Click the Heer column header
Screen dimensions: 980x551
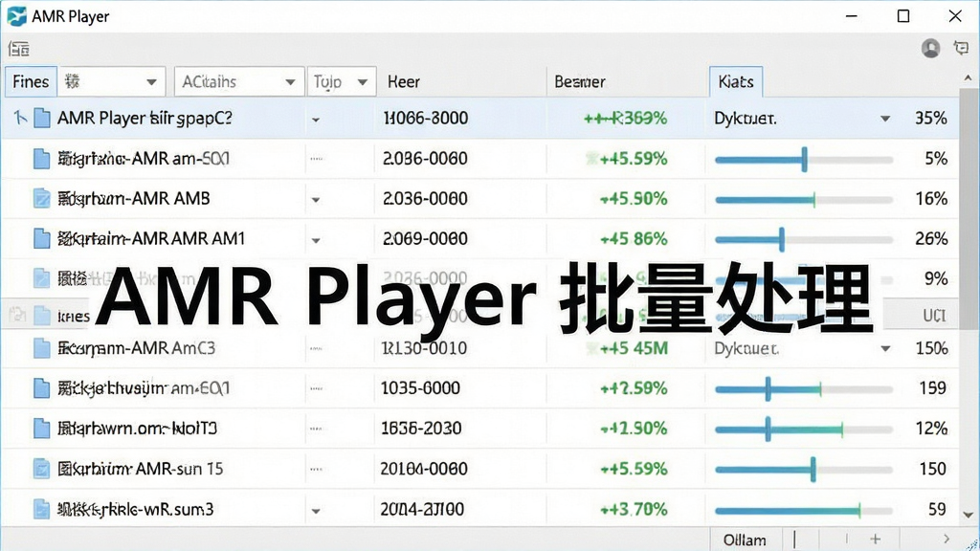(404, 82)
